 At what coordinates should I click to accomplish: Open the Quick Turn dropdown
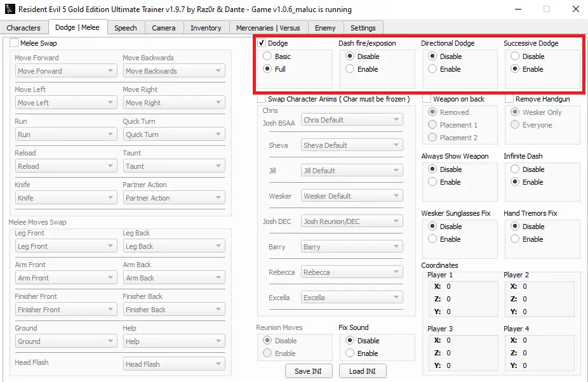point(174,134)
